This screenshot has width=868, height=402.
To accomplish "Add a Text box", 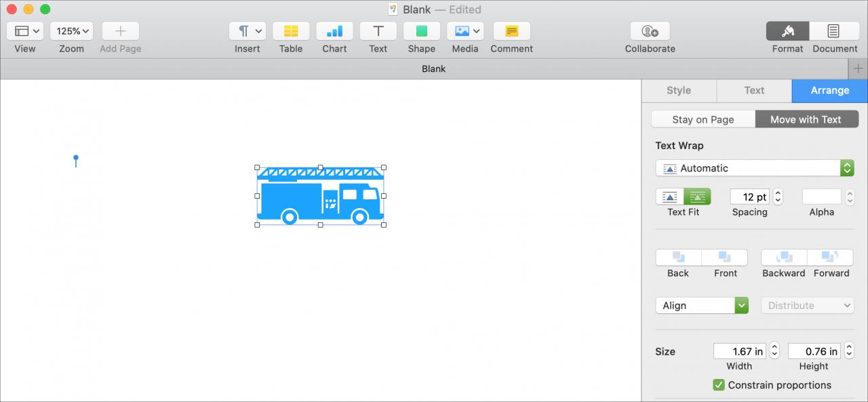I will pos(378,31).
